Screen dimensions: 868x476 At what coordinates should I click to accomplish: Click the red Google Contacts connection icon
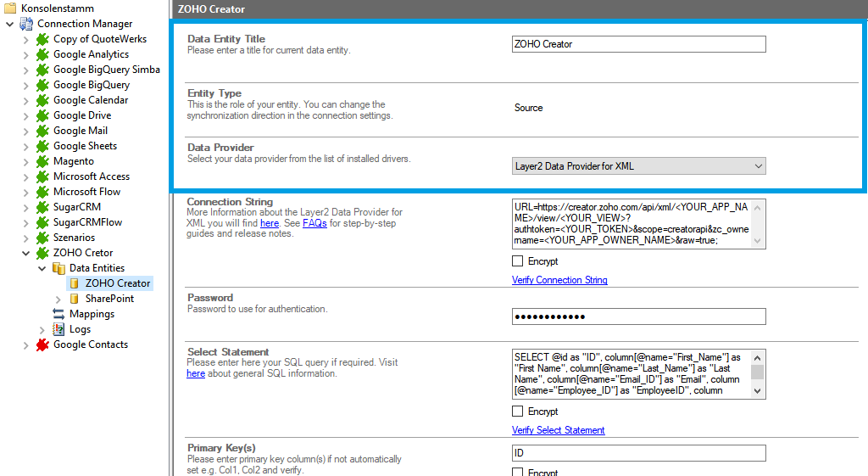point(42,344)
